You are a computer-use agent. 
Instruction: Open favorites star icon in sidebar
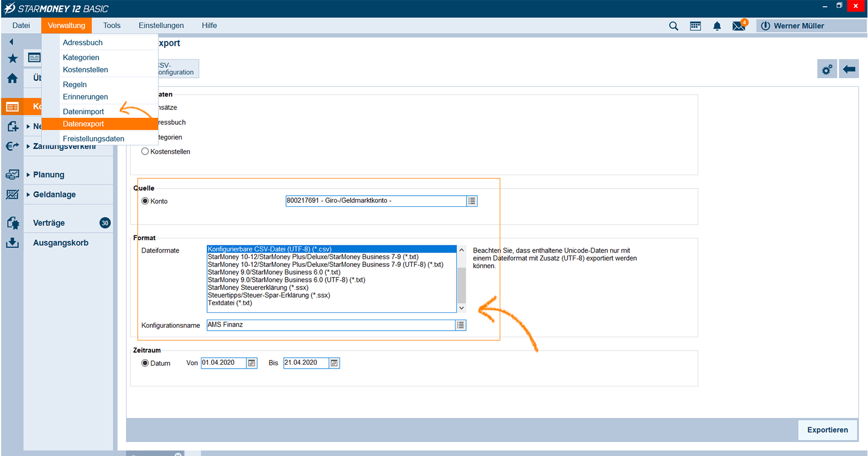(x=12, y=59)
